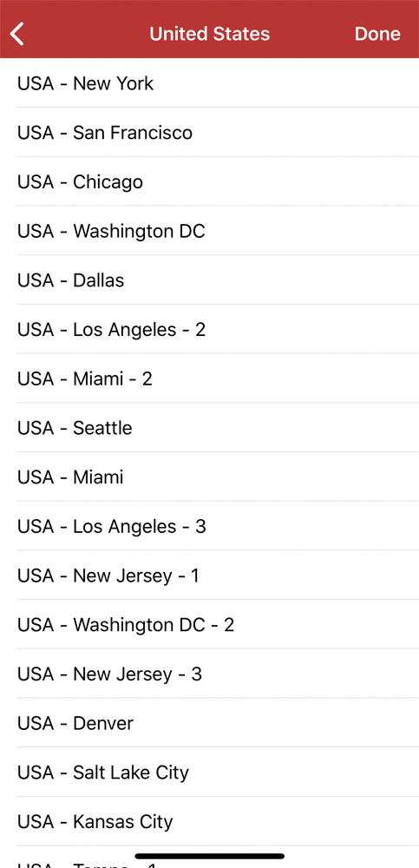The width and height of the screenshot is (419, 868).
Task: Select USA - Miami - 2 server
Action: (x=209, y=378)
